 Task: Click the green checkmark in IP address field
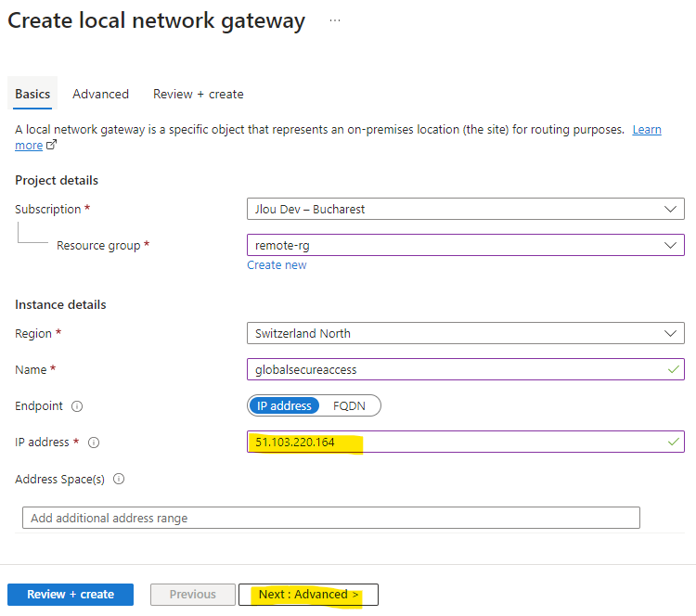pyautogui.click(x=674, y=442)
